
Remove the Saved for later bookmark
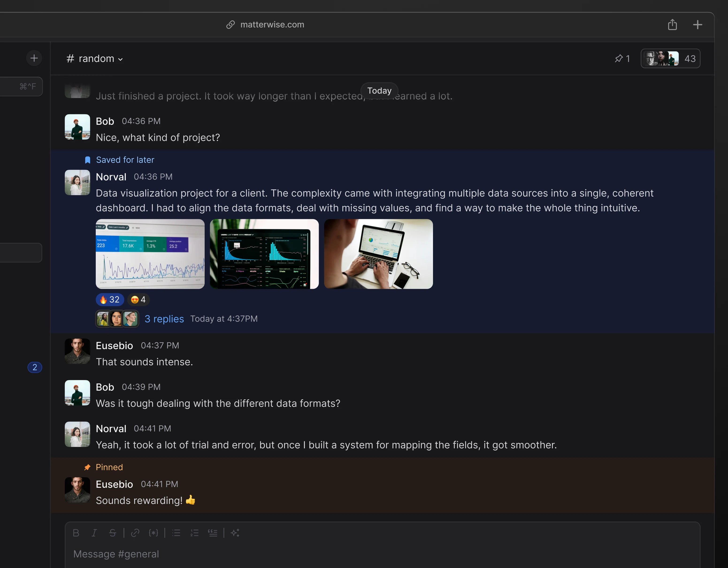(x=87, y=160)
